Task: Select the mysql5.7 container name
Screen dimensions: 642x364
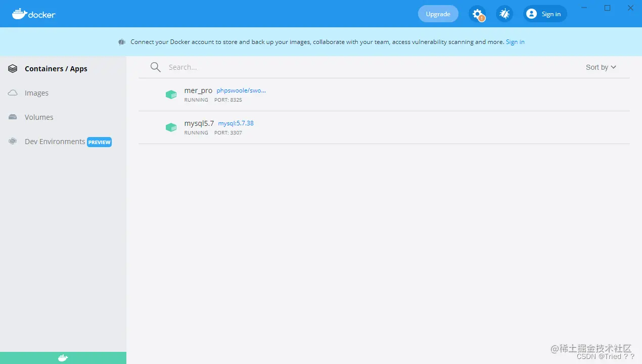Action: coord(199,123)
